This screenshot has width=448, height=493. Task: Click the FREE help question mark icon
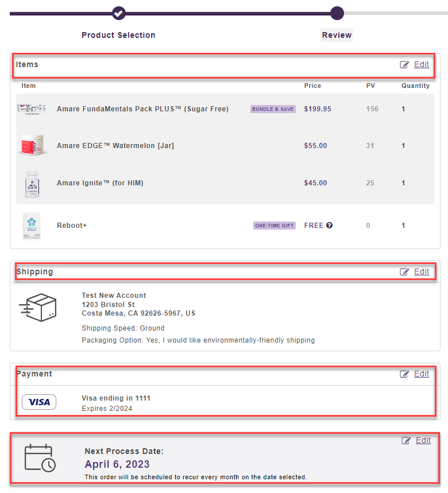329,226
